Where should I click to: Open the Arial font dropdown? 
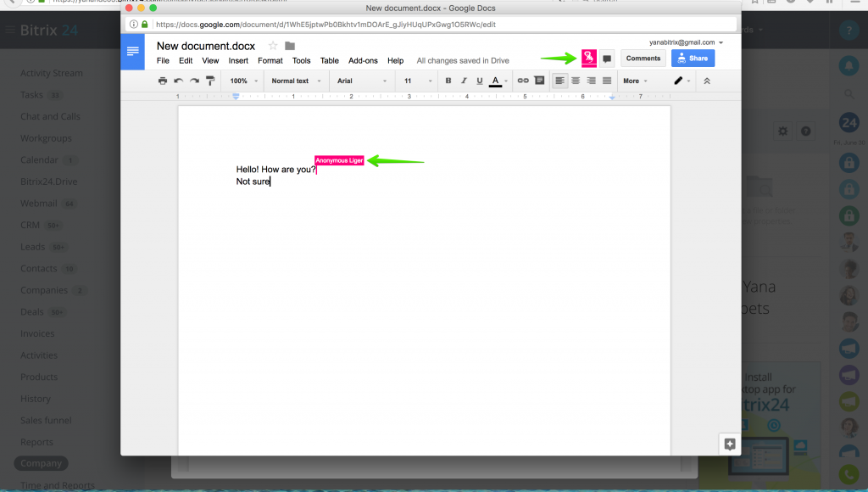coord(361,81)
